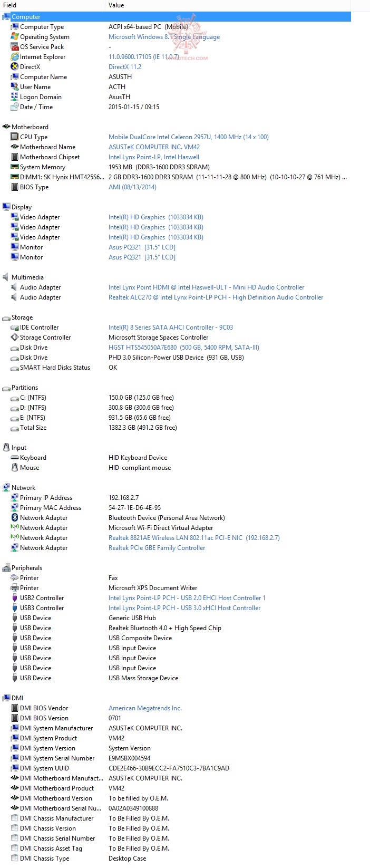Click the Operating System Windows icon
Viewport: 370px width, 868px height.
tap(15, 37)
